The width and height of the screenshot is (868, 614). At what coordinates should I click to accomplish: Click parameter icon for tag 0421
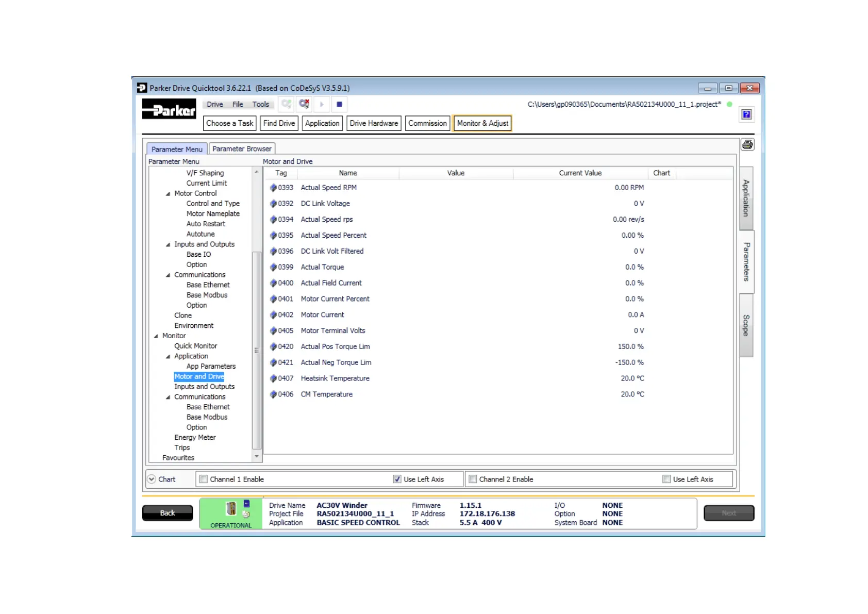(273, 363)
